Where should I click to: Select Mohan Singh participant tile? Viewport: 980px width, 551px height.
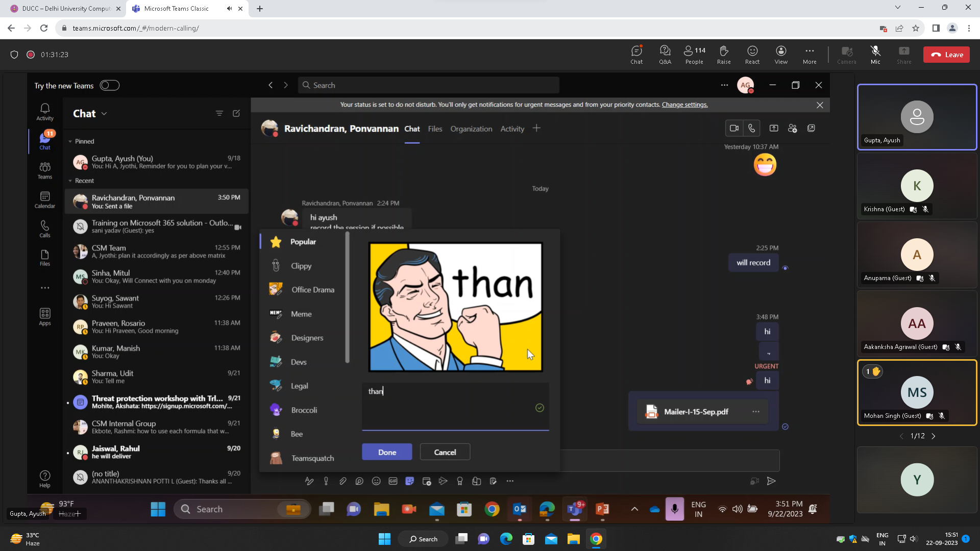[917, 392]
